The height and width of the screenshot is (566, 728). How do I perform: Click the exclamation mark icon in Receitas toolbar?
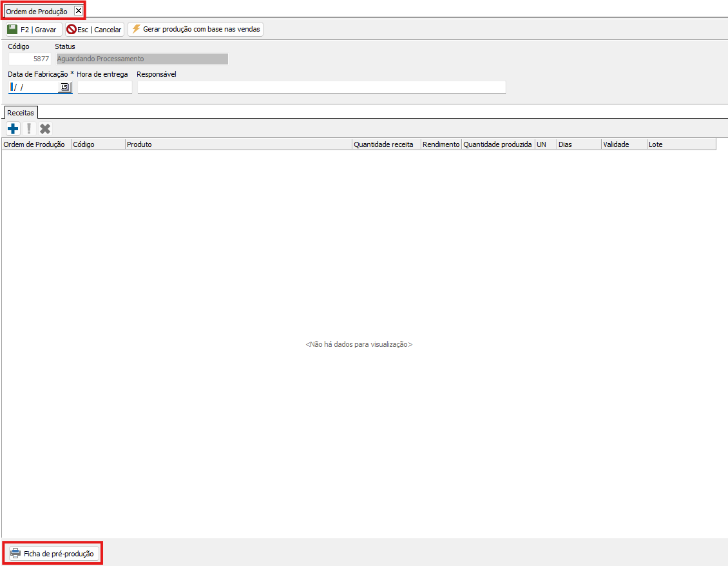[x=28, y=128]
